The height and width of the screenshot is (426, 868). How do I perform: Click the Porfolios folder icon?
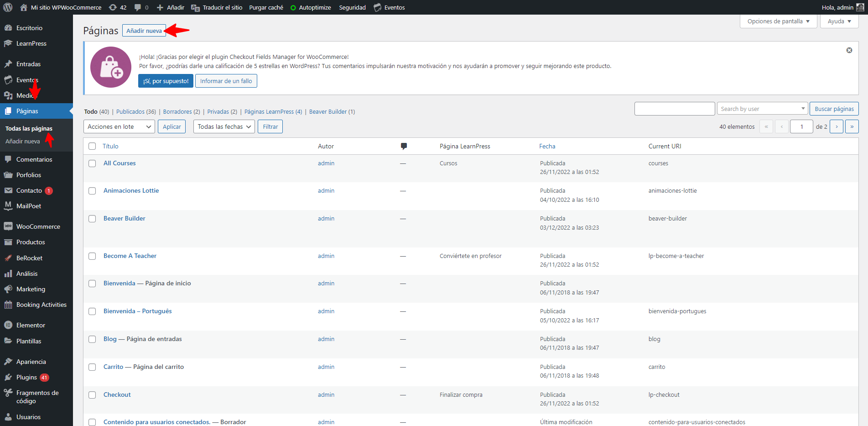point(8,175)
